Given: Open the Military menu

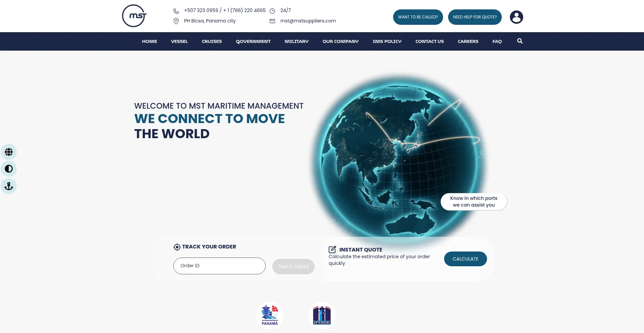Looking at the screenshot, I should tap(297, 42).
